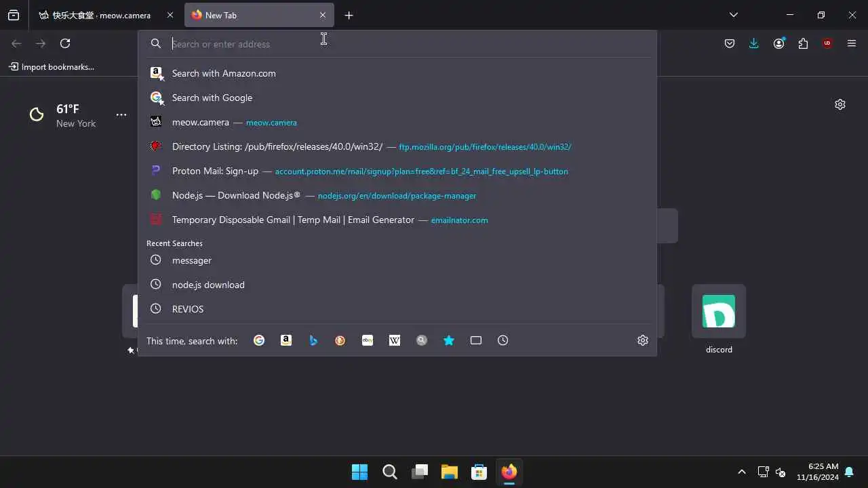Open the Extensions puzzle icon
The image size is (868, 488).
tap(803, 43)
